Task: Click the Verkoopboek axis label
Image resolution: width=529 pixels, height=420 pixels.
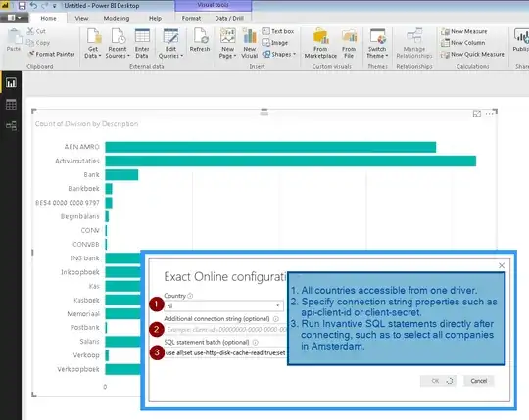Action: coord(78,369)
